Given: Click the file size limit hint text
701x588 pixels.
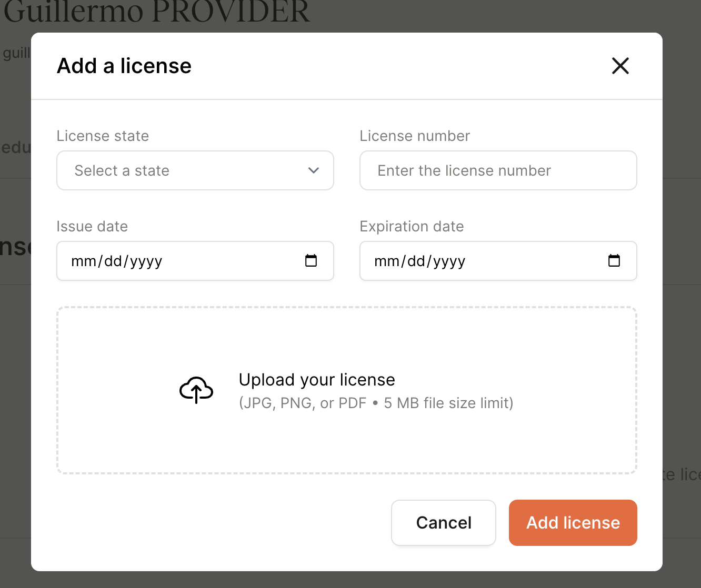Looking at the screenshot, I should [x=376, y=403].
